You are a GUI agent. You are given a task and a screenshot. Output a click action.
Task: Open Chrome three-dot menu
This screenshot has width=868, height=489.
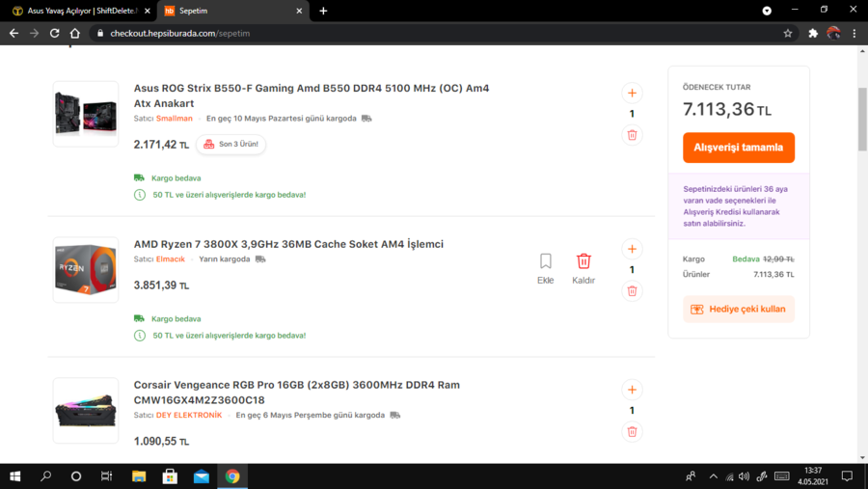coord(854,33)
